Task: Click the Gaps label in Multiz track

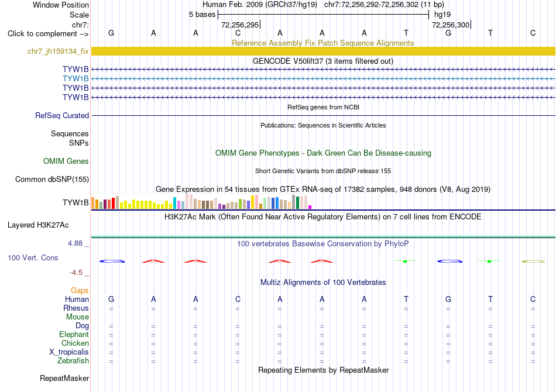Action: [x=80, y=291]
